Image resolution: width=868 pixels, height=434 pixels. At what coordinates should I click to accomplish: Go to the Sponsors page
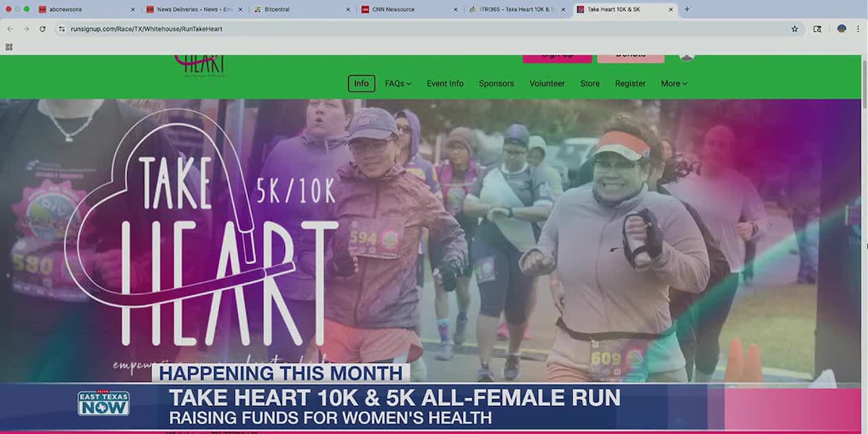(x=496, y=84)
